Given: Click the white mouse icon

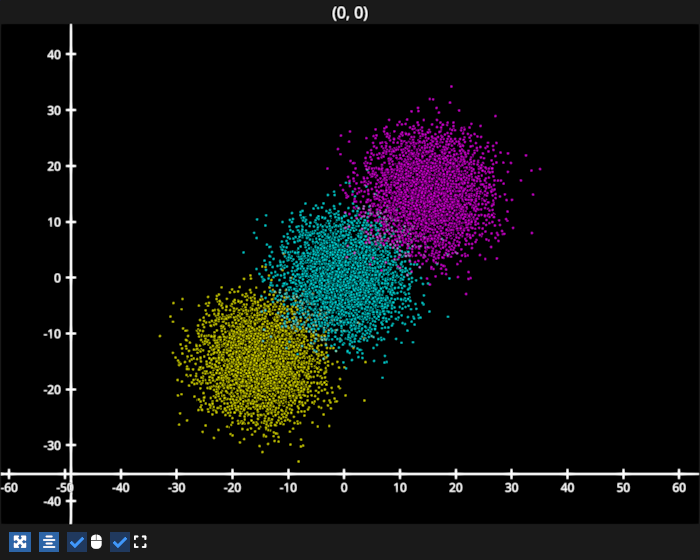Looking at the screenshot, I should click(x=96, y=542).
